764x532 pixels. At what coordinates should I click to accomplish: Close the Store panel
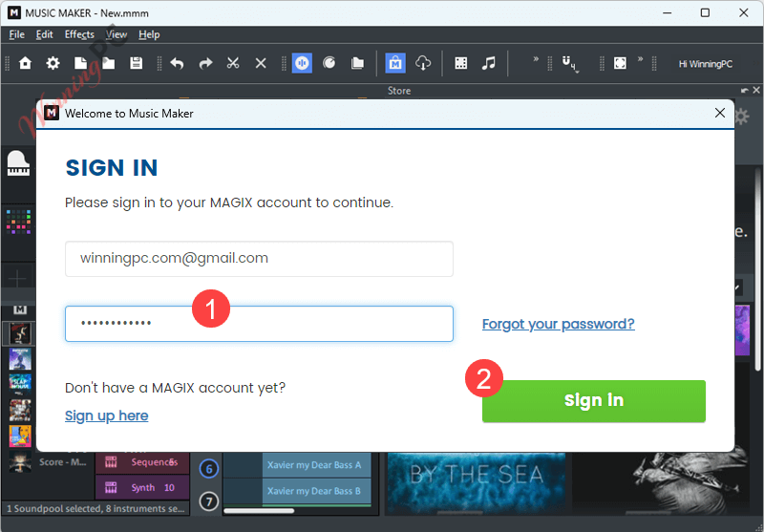[756, 90]
